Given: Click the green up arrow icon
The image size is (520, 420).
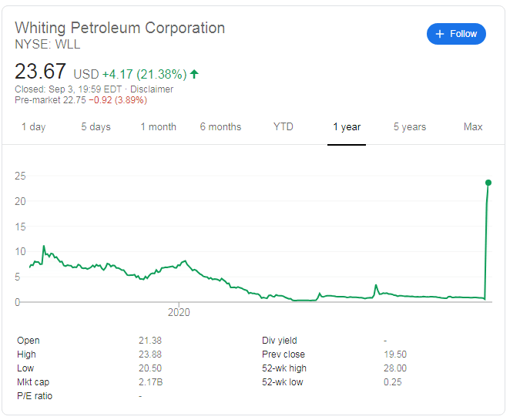Looking at the screenshot, I should coord(194,74).
